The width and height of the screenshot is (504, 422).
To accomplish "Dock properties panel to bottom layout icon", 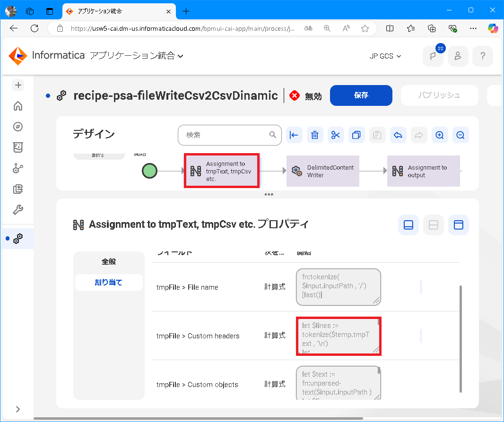I will (x=408, y=225).
